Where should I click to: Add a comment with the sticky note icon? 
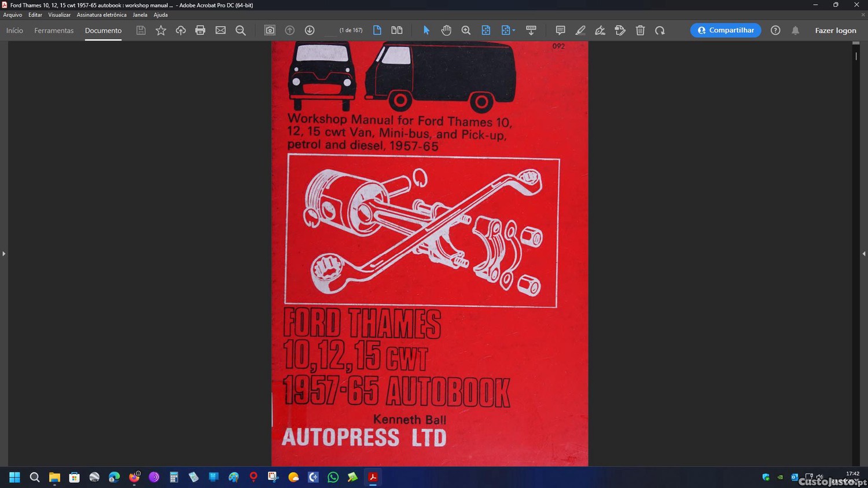point(560,31)
